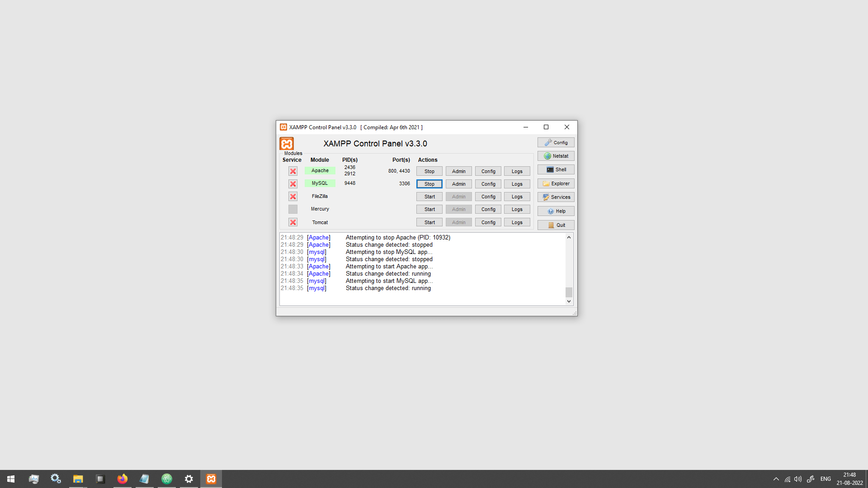Toggle the Tomcat service checkbox
This screenshot has height=488, width=868.
(293, 222)
